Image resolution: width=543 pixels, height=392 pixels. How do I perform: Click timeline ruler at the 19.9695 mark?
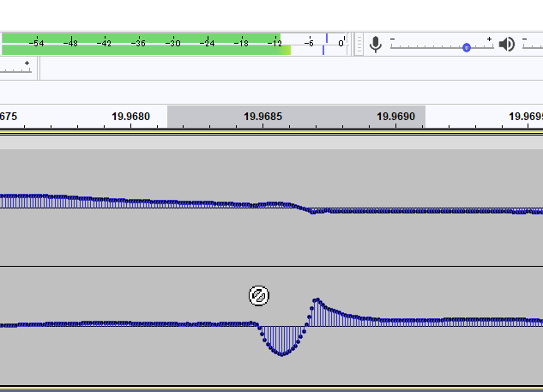[x=526, y=117]
